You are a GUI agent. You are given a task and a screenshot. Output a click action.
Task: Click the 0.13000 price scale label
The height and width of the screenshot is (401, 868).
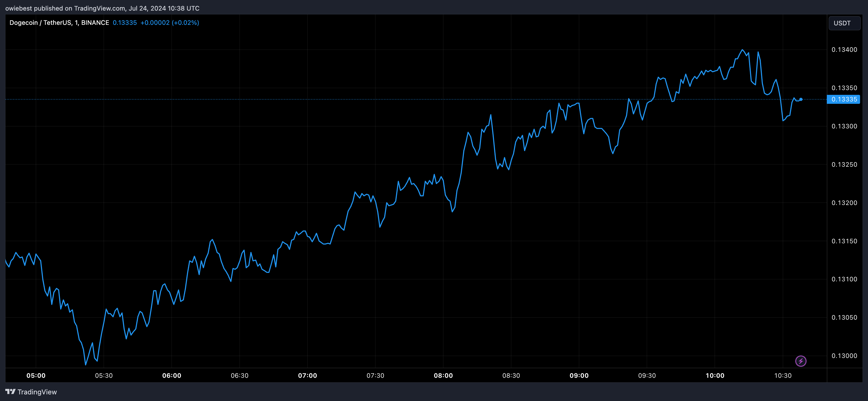point(844,356)
